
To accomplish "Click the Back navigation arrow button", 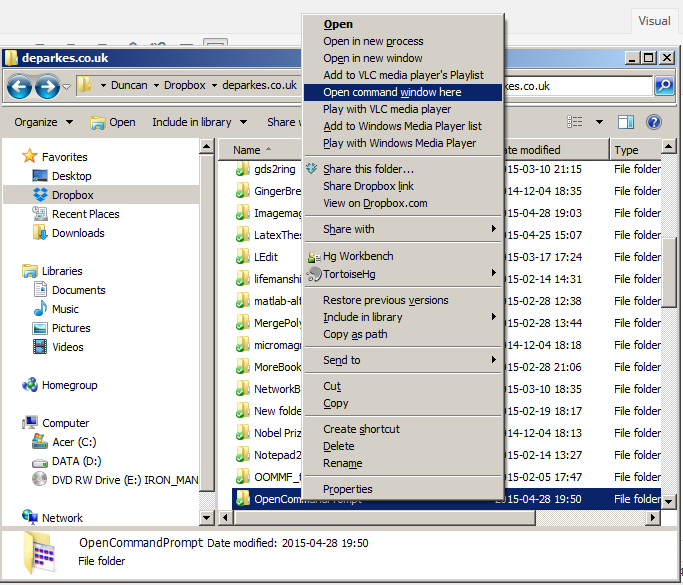I will click(x=19, y=87).
